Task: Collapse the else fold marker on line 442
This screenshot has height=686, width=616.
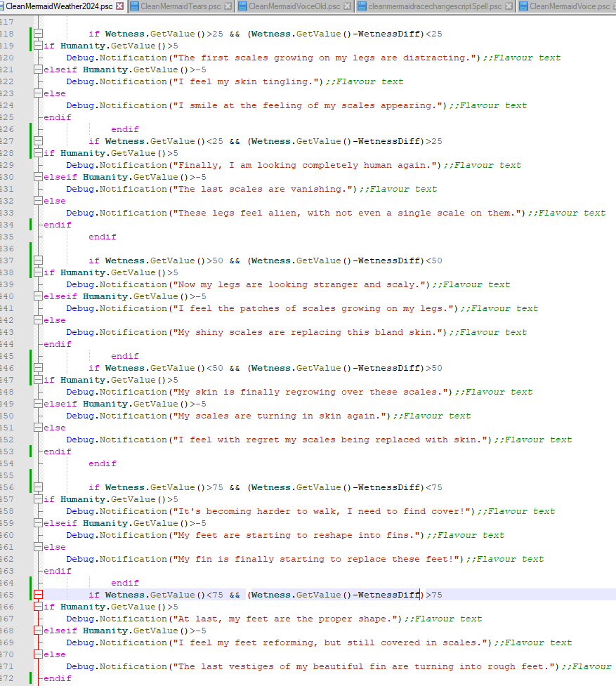Action: [39, 320]
